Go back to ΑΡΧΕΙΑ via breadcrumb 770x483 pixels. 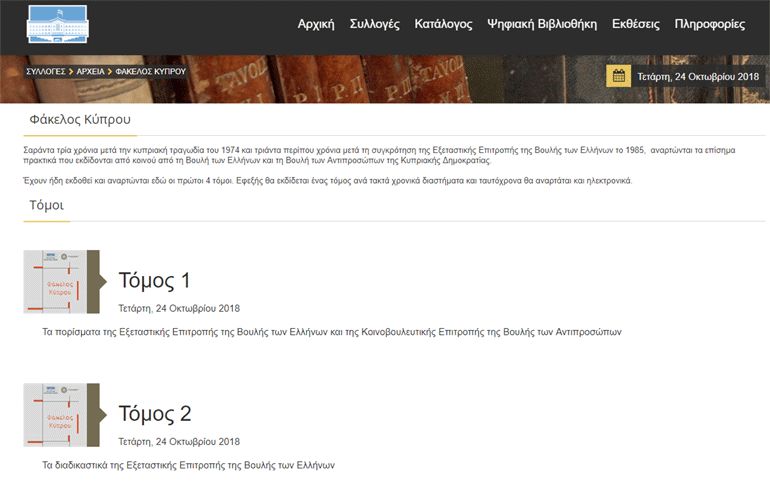tap(90, 72)
